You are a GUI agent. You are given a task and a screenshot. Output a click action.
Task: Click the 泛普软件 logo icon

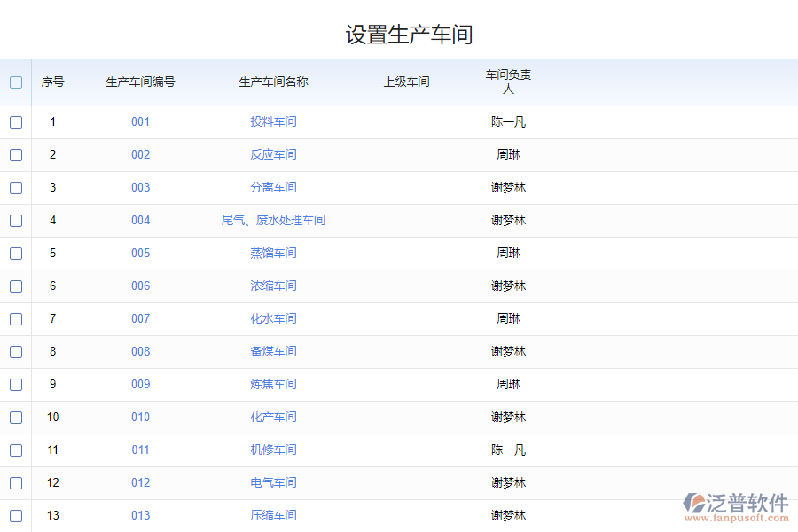[694, 504]
